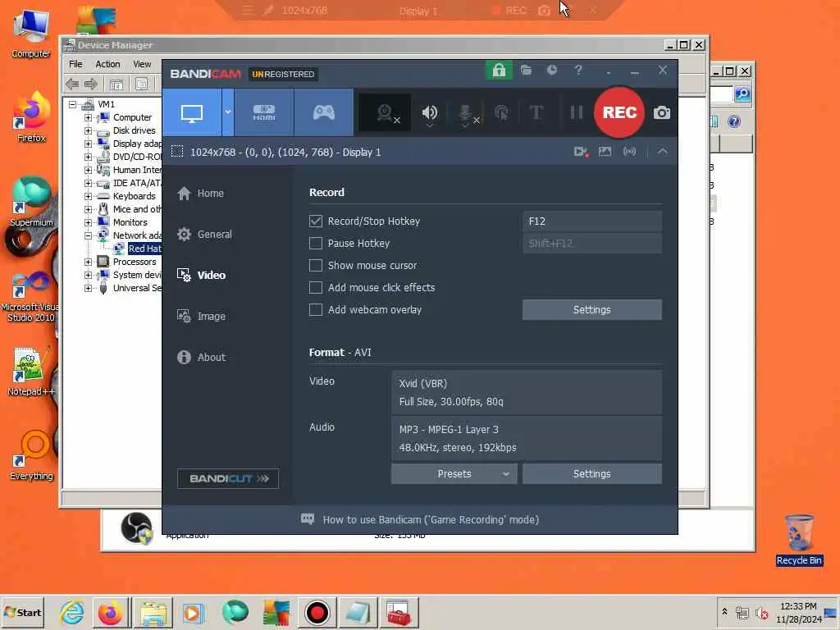The height and width of the screenshot is (630, 840).
Task: Click the text overlay T icon
Action: pos(536,112)
